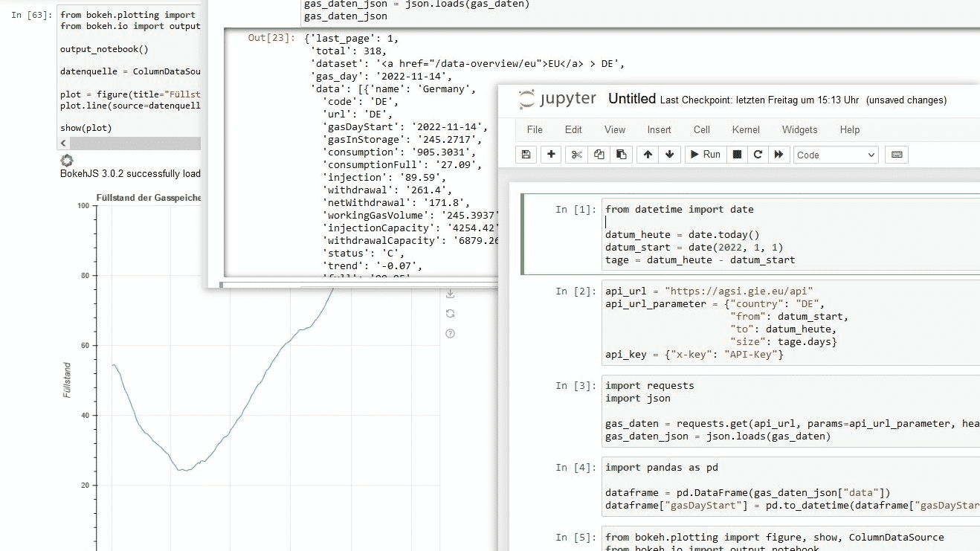Run the selected cell
The height and width of the screenshot is (551, 980).
tap(705, 155)
